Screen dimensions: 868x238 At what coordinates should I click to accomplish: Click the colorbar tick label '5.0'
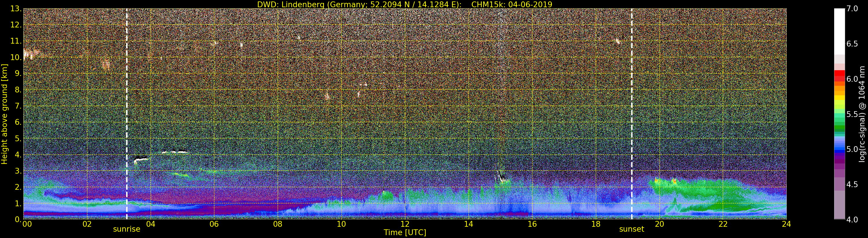(x=852, y=149)
